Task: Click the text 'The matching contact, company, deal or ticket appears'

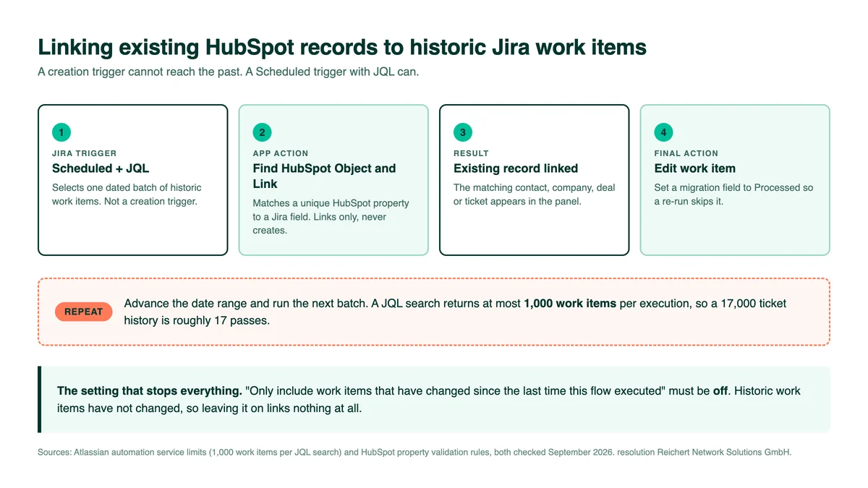Action: tap(535, 194)
